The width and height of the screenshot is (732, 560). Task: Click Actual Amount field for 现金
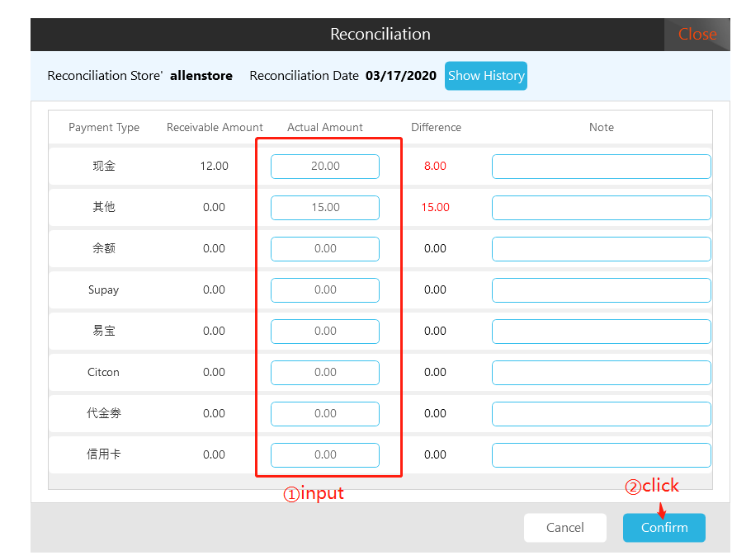(x=325, y=167)
